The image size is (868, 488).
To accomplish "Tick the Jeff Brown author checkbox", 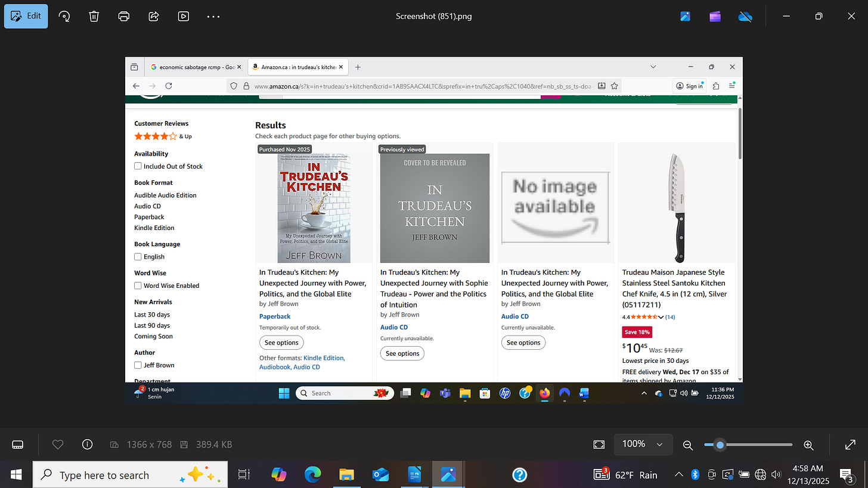I will [x=138, y=365].
